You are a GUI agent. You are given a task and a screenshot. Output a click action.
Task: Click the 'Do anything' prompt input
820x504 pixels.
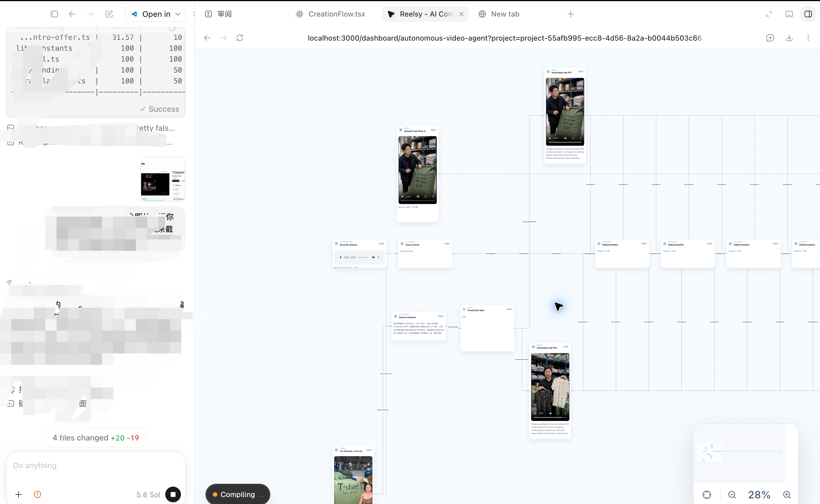pyautogui.click(x=96, y=466)
